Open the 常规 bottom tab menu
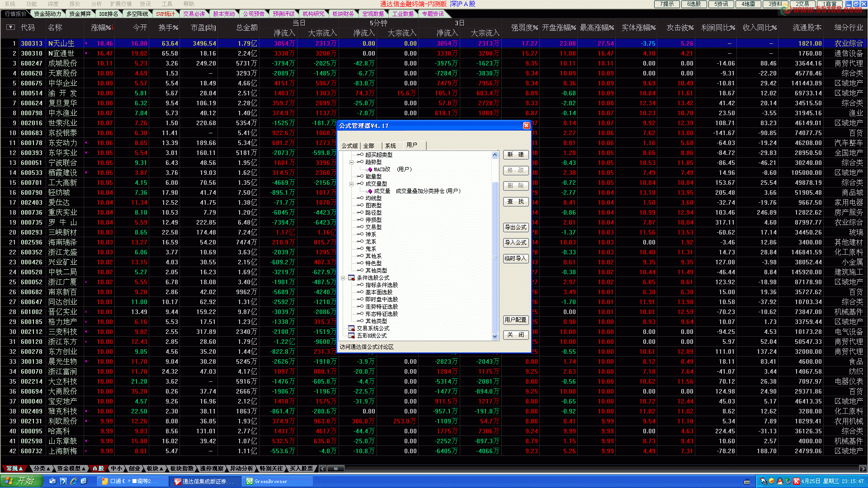 pyautogui.click(x=14, y=469)
